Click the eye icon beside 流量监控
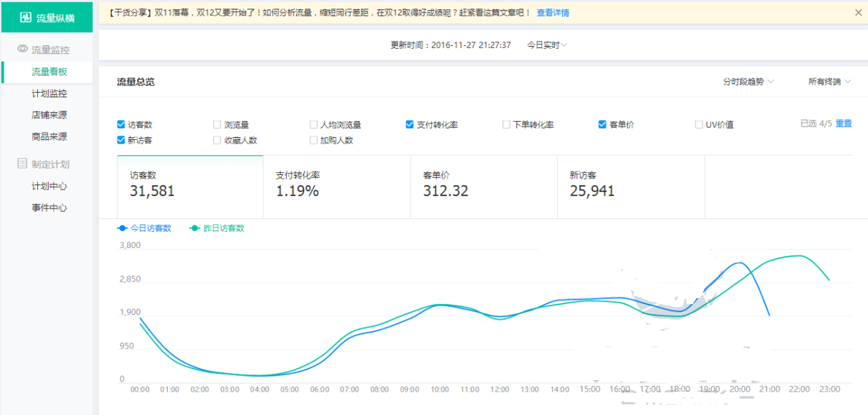868x415 pixels. tap(23, 50)
